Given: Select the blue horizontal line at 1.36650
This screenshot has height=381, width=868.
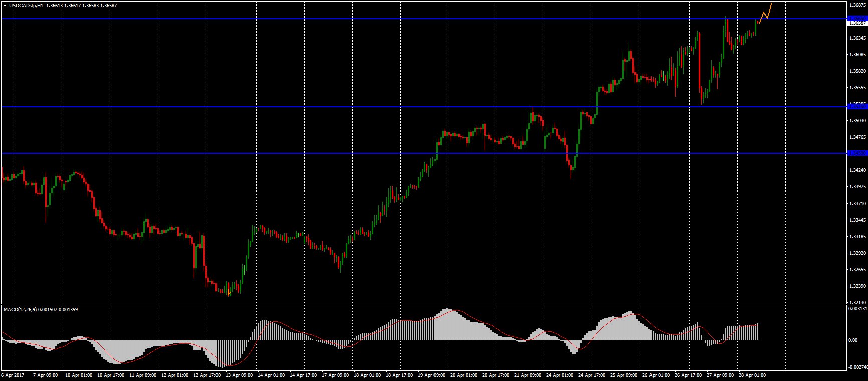Looking at the screenshot, I should click(423, 19).
